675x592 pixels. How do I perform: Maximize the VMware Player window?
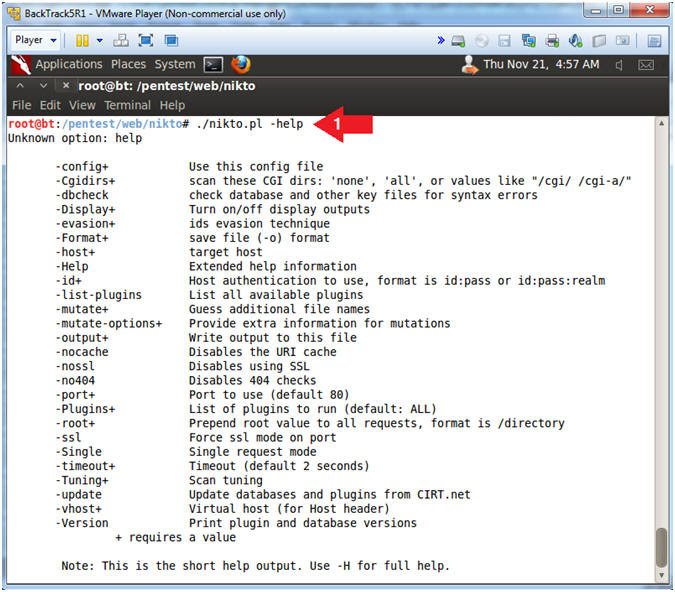pyautogui.click(x=618, y=10)
